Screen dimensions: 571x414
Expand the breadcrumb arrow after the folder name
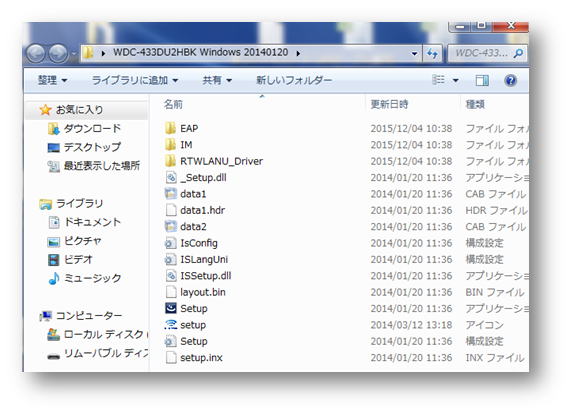pyautogui.click(x=298, y=53)
